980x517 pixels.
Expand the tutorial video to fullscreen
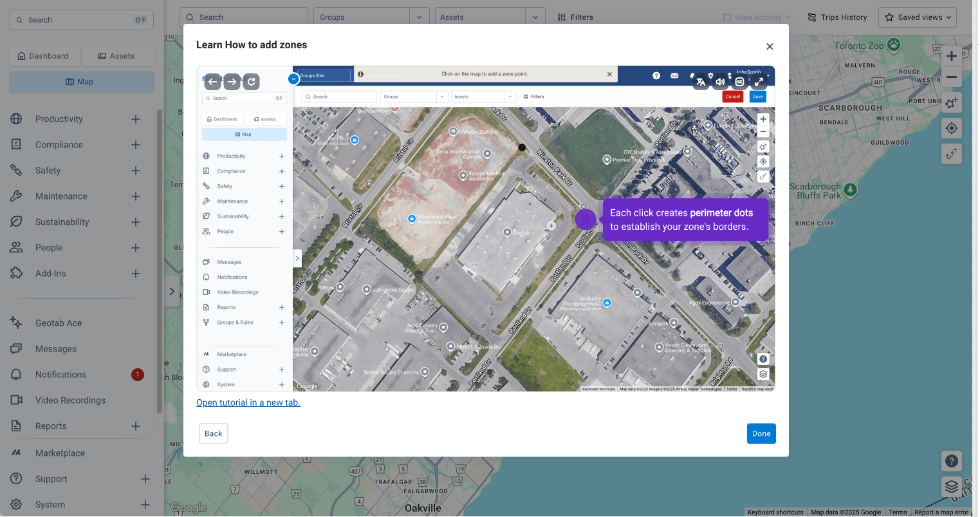pos(759,82)
